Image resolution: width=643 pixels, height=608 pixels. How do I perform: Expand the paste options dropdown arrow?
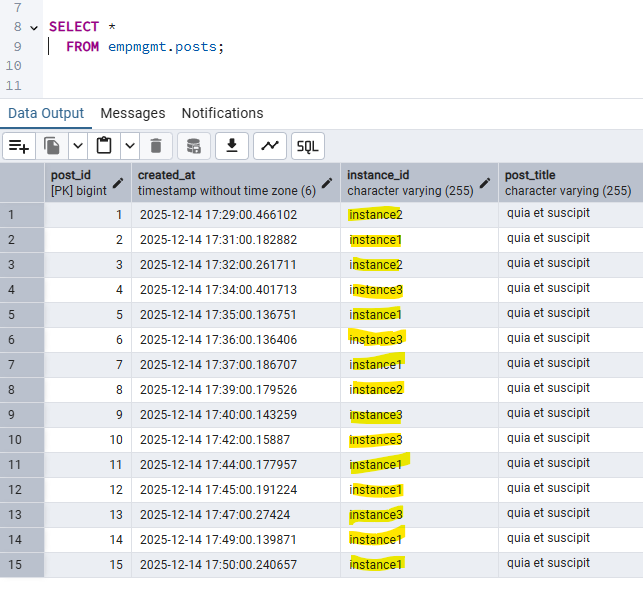[130, 146]
